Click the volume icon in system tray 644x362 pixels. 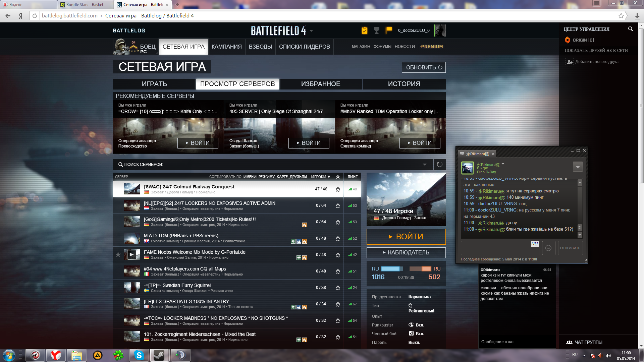(608, 355)
